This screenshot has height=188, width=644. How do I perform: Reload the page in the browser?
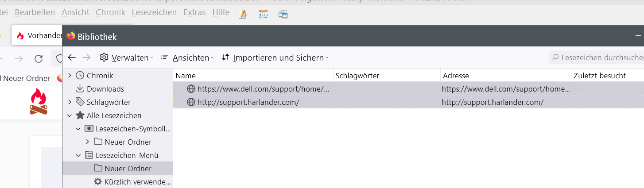point(39,59)
